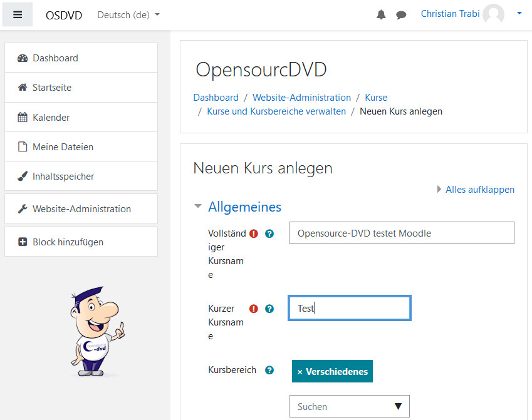Click the user avatar picture
Image resolution: width=532 pixels, height=420 pixels.
click(x=493, y=14)
